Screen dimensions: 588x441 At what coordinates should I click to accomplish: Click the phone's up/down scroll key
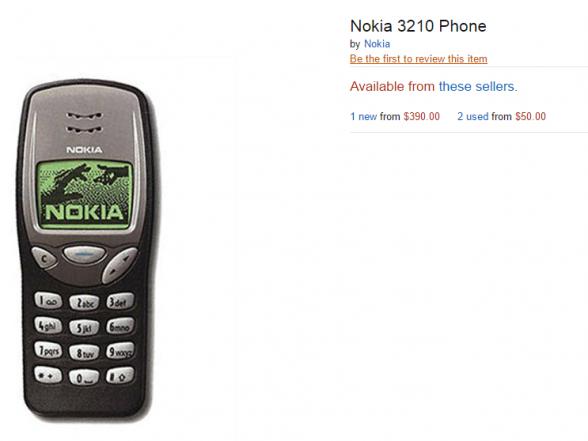point(120,265)
